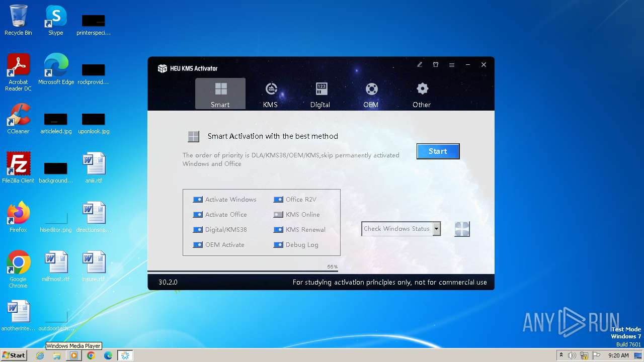Select the hiseditor.png desktop file
The image size is (644, 362).
coord(56,221)
